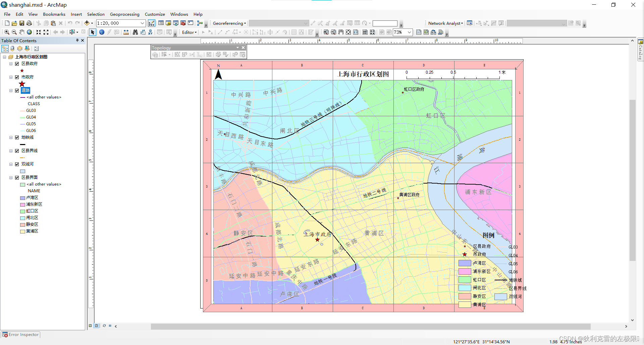Click the 浦东新区 pink color swatch
644x345 pixels.
22,204
